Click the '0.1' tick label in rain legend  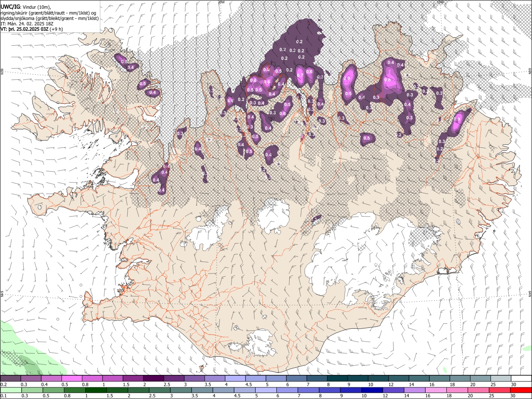coord(3,396)
